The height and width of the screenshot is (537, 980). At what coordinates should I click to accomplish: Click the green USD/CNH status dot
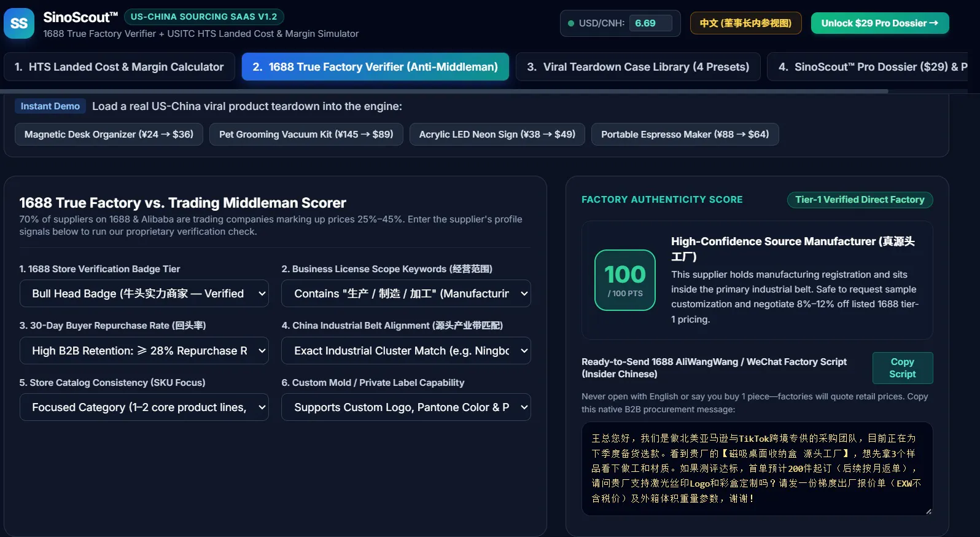tap(571, 23)
